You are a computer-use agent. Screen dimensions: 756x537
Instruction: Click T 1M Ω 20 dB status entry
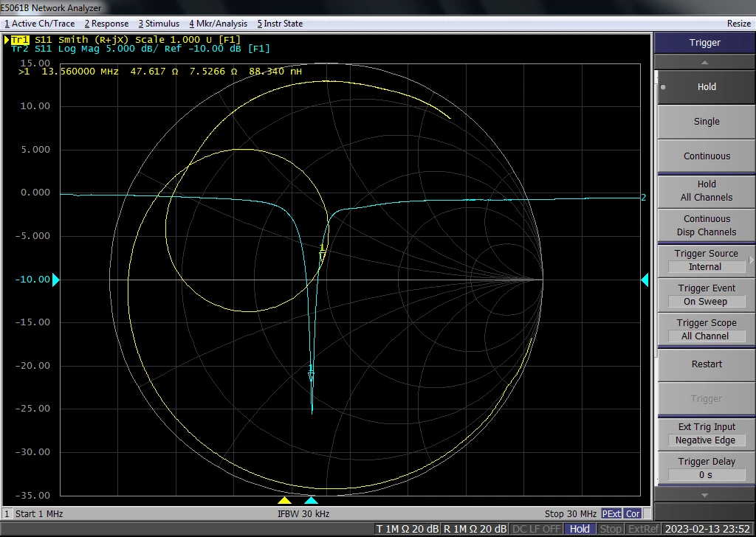click(407, 529)
